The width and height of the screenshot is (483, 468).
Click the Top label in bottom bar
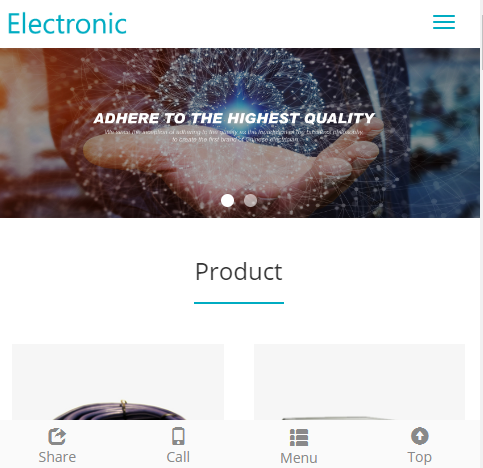coord(420,457)
